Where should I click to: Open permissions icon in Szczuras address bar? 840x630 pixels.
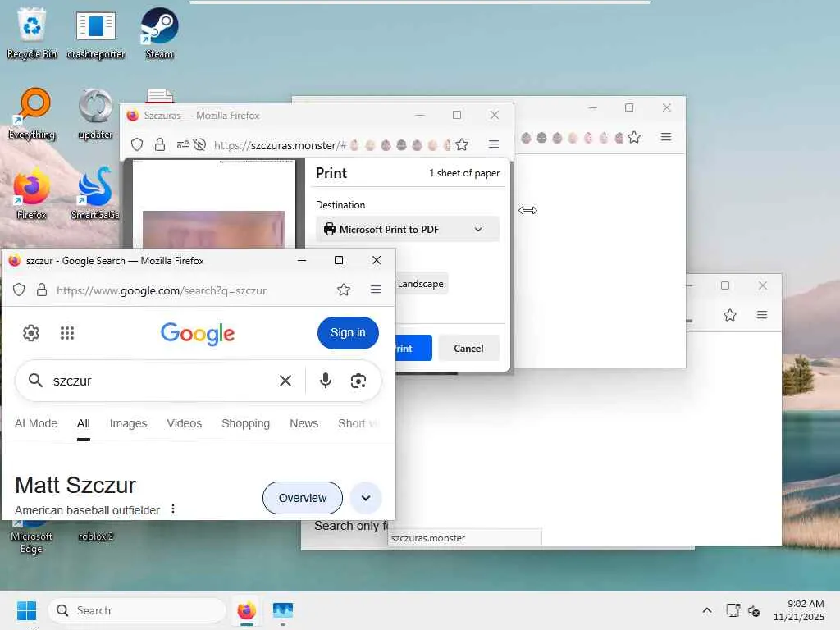pyautogui.click(x=183, y=144)
